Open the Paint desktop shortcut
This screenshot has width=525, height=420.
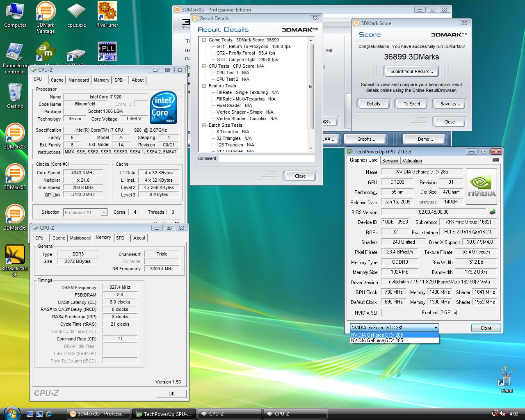[x=507, y=377]
